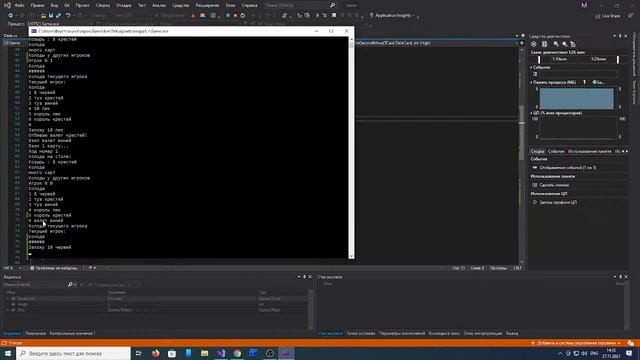This screenshot has width=640, height=360.
Task: Collapse the ЦП graph section
Action: coord(531,113)
